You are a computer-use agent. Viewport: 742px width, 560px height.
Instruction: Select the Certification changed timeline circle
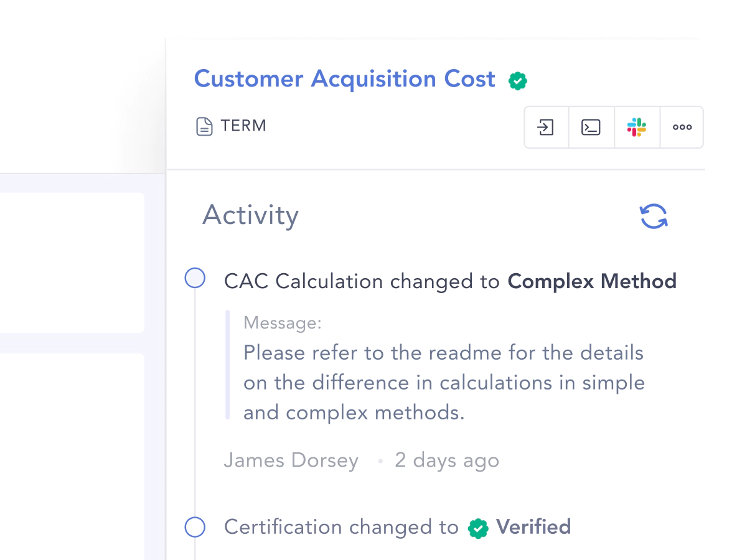click(x=195, y=527)
